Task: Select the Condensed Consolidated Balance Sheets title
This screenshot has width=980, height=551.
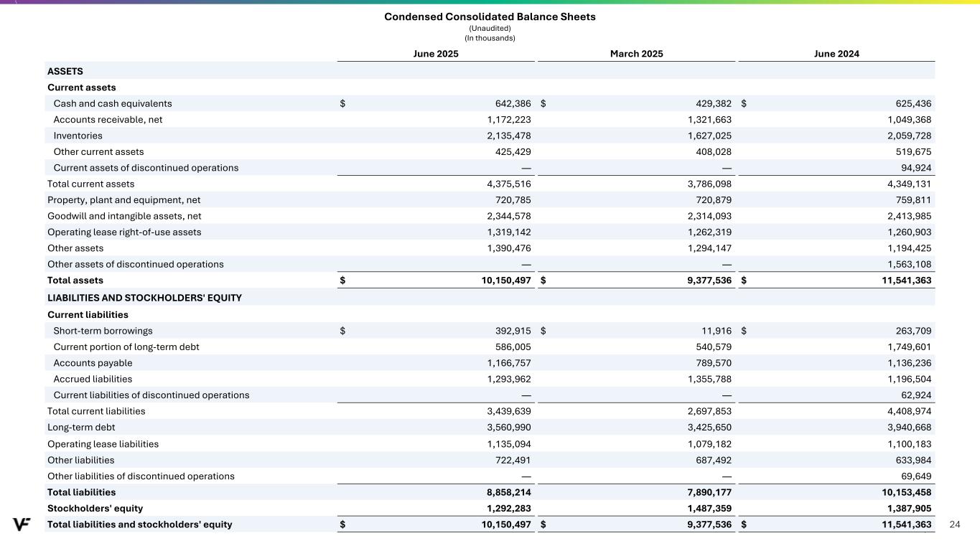Action: tap(490, 17)
